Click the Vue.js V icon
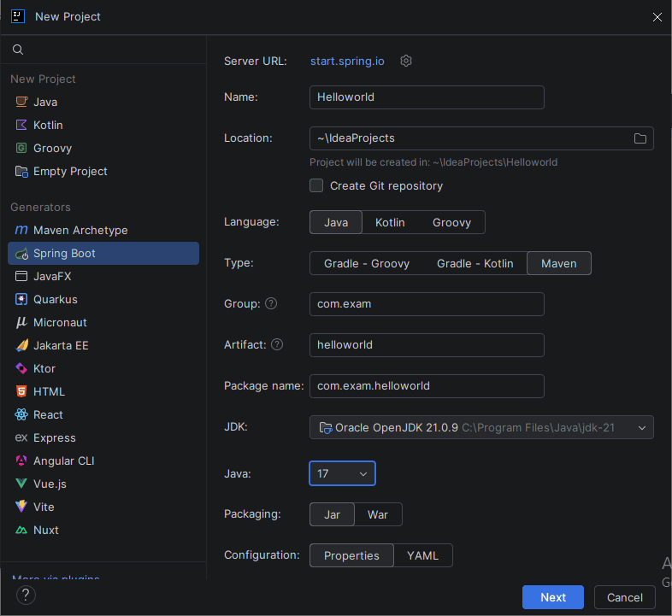Viewport: 672px width, 616px height. click(21, 484)
